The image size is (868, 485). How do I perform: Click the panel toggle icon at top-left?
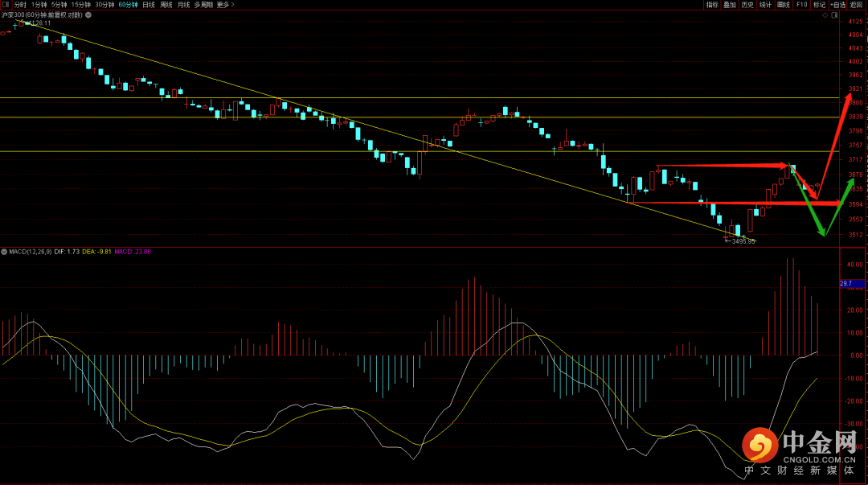point(5,5)
